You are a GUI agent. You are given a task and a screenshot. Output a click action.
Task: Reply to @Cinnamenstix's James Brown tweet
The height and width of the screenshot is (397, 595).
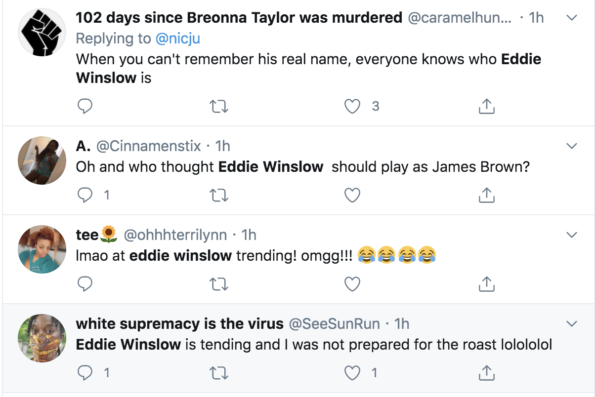[x=85, y=195]
